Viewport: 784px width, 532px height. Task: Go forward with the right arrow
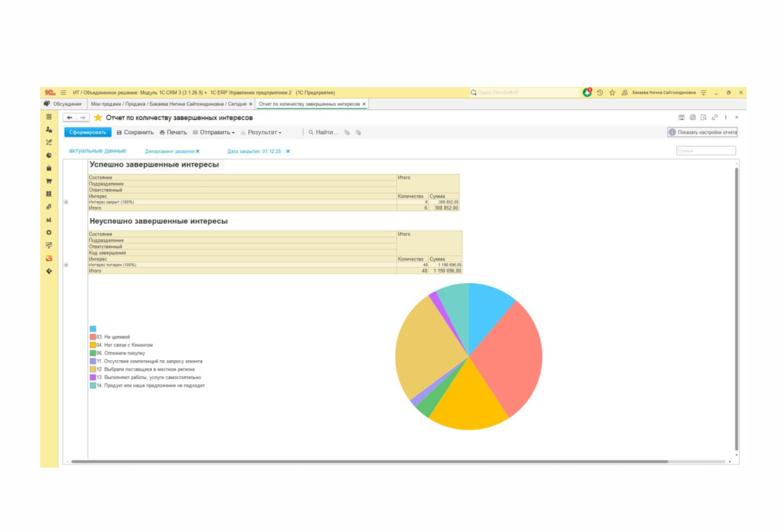[83, 117]
